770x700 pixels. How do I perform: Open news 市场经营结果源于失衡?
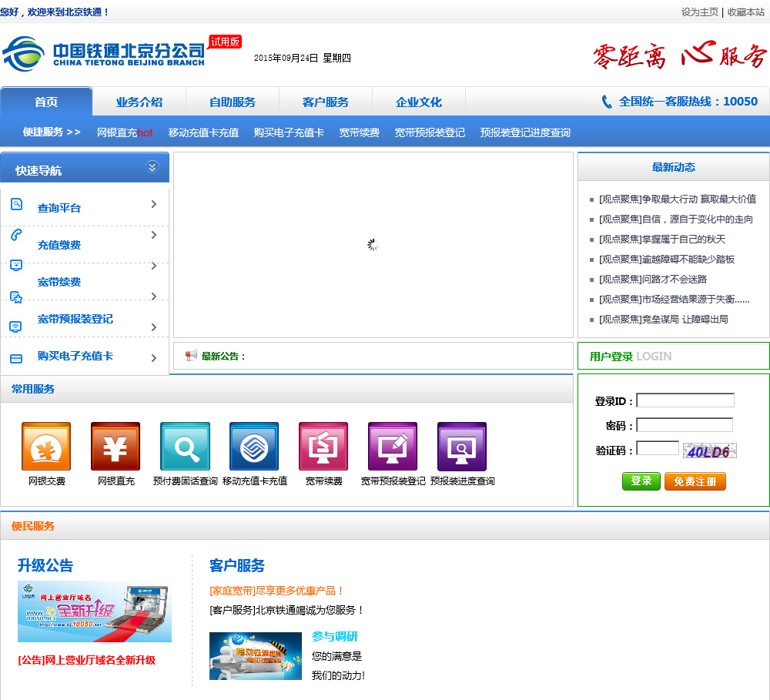point(674,299)
